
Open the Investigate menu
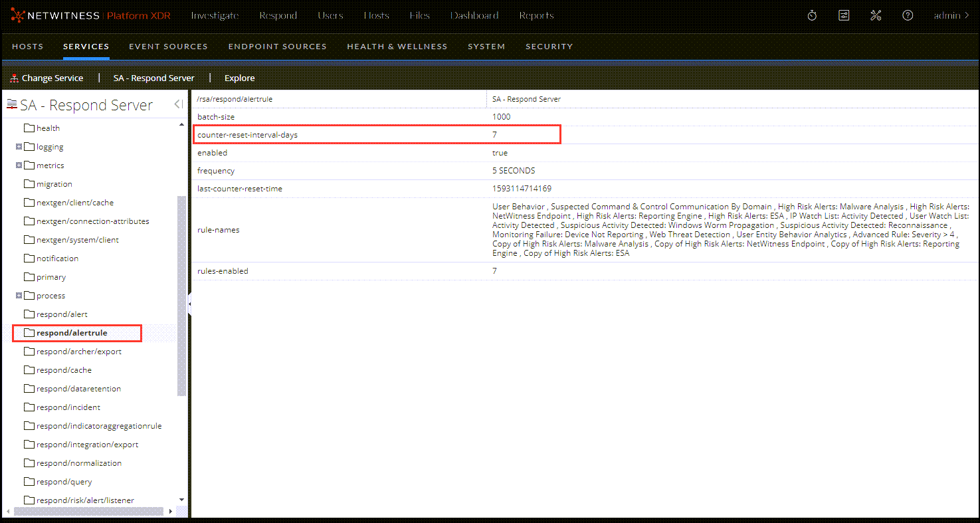click(215, 15)
